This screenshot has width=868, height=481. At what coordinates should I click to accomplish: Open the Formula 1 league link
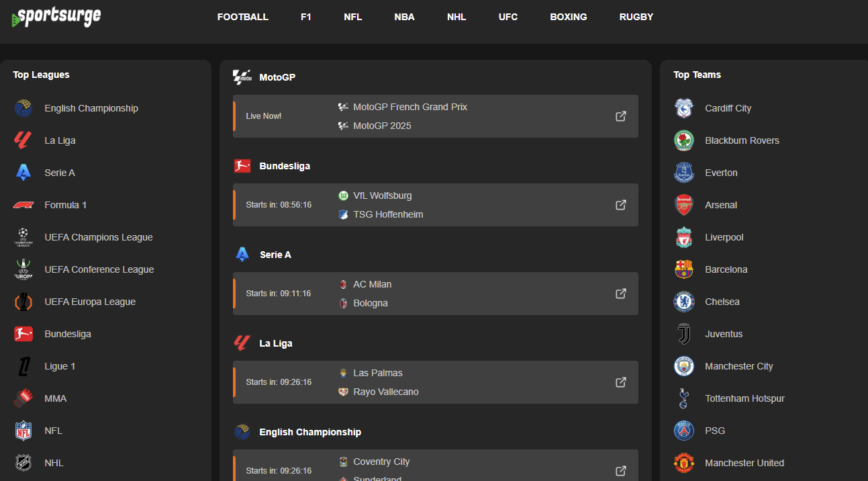[x=66, y=205]
